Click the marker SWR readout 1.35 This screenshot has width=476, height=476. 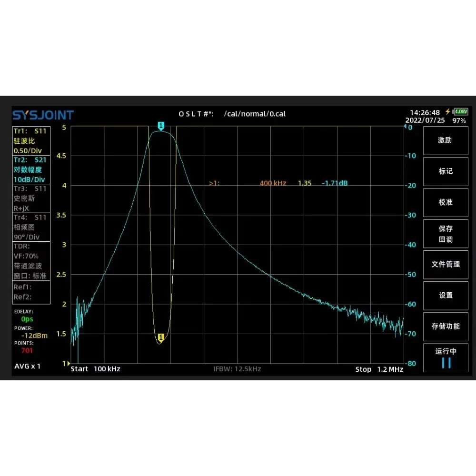[x=305, y=183]
